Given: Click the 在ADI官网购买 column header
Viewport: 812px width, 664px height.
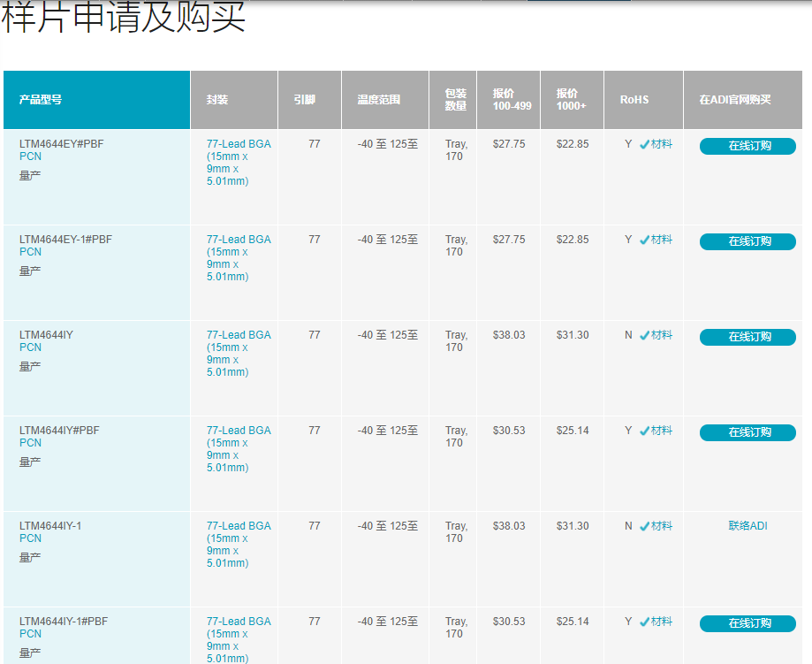Looking at the screenshot, I should (x=743, y=100).
